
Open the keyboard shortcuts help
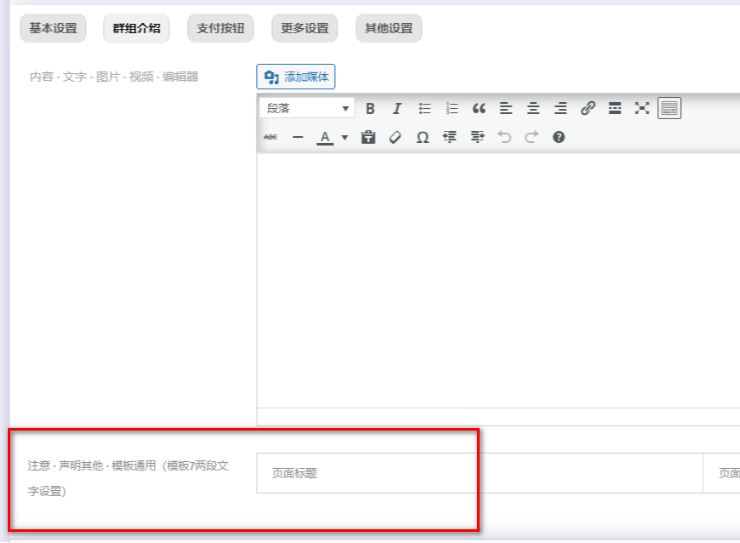click(559, 137)
